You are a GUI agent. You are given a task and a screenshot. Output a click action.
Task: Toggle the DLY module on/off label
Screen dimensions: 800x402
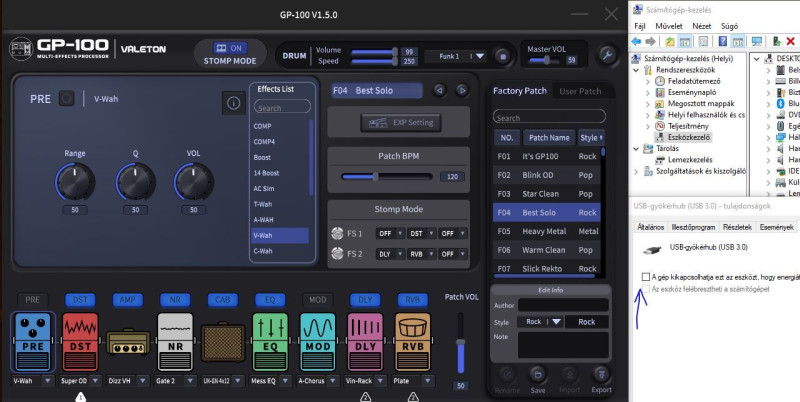(x=365, y=299)
